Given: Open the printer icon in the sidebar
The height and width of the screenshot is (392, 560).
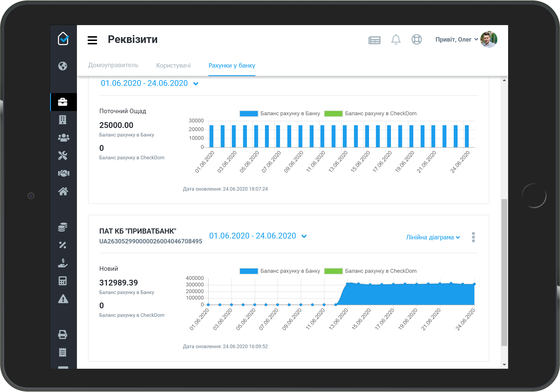Looking at the screenshot, I should (63, 334).
